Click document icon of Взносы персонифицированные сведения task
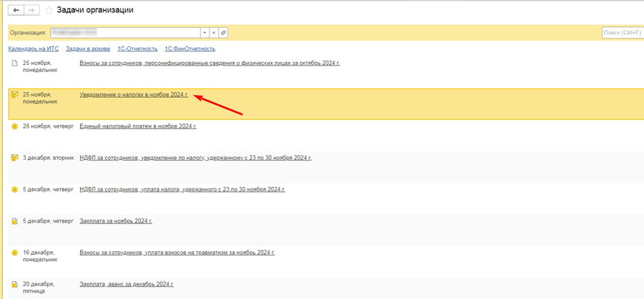The image size is (644, 299). coord(15,64)
